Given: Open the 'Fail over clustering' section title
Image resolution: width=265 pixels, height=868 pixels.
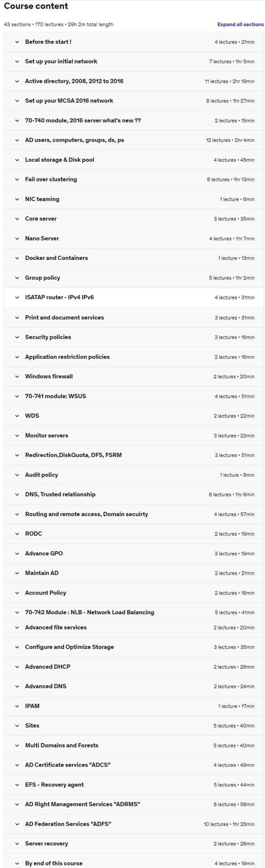Looking at the screenshot, I should pos(51,179).
